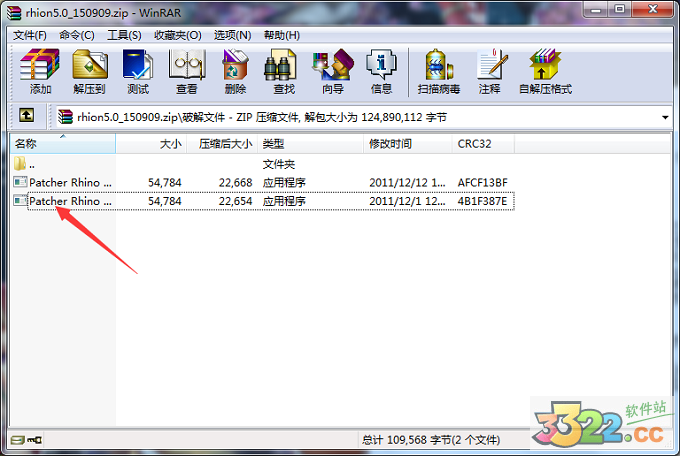680x456 pixels.
Task: Maximize the WinRAR window
Action: [620, 10]
